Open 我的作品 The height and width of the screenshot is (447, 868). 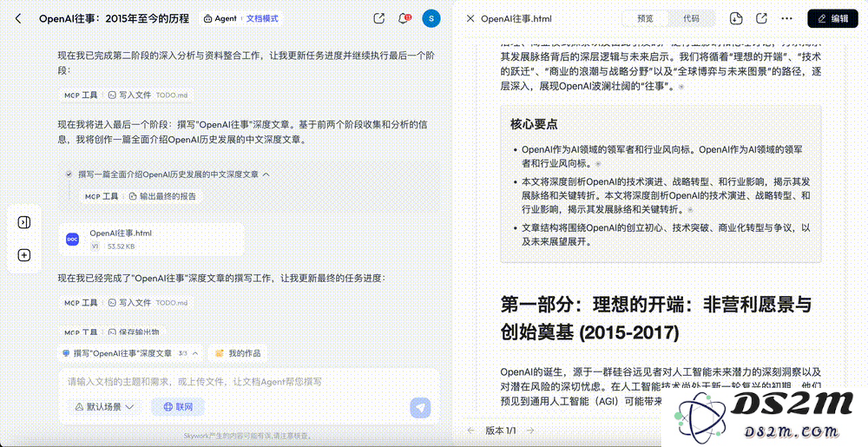tap(238, 353)
